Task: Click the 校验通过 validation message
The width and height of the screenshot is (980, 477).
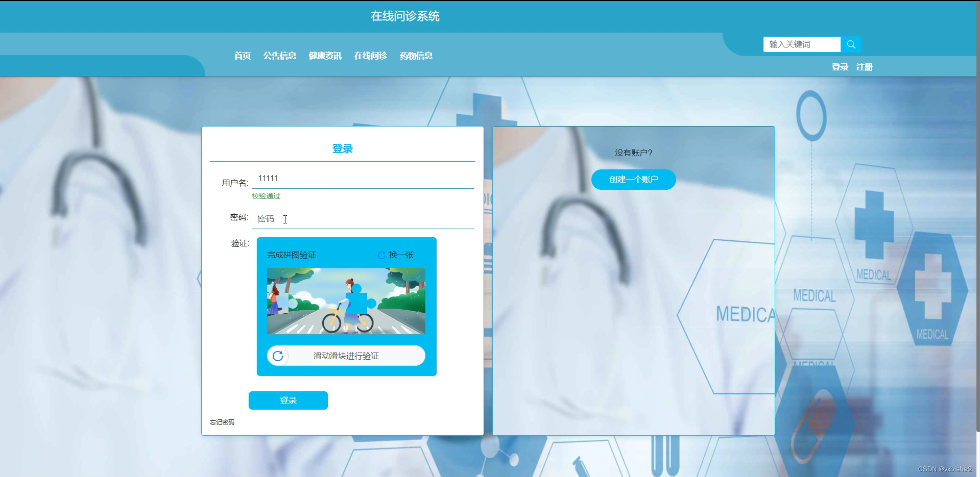Action: pyautogui.click(x=266, y=196)
